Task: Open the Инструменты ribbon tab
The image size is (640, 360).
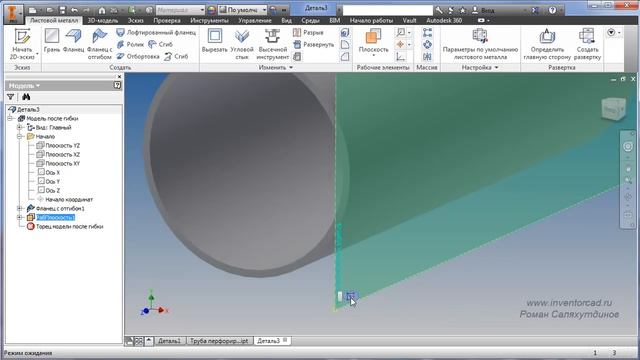Action: 209,20
